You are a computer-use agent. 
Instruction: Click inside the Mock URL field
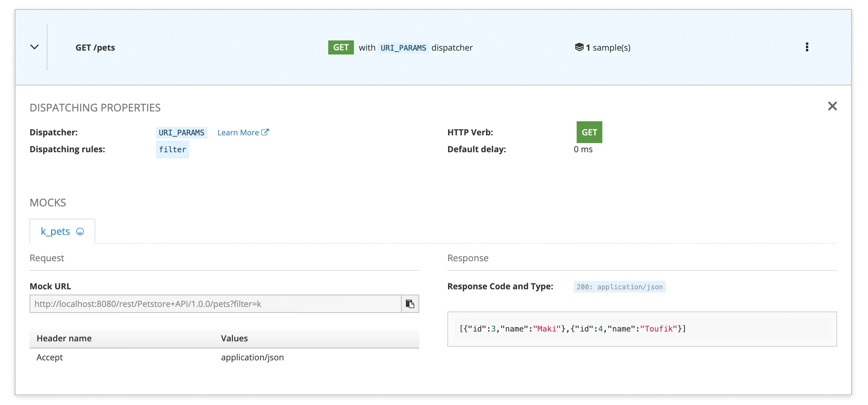[215, 304]
